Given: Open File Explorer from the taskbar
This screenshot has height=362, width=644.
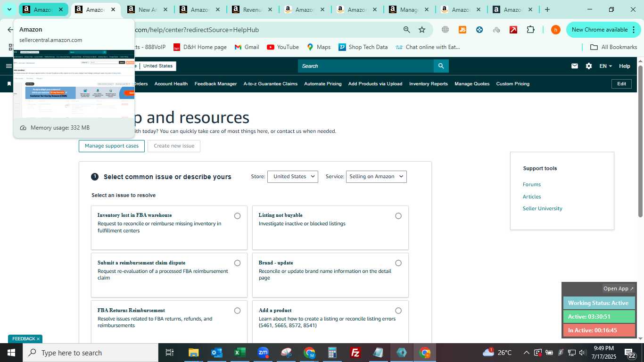Looking at the screenshot, I should [x=193, y=353].
